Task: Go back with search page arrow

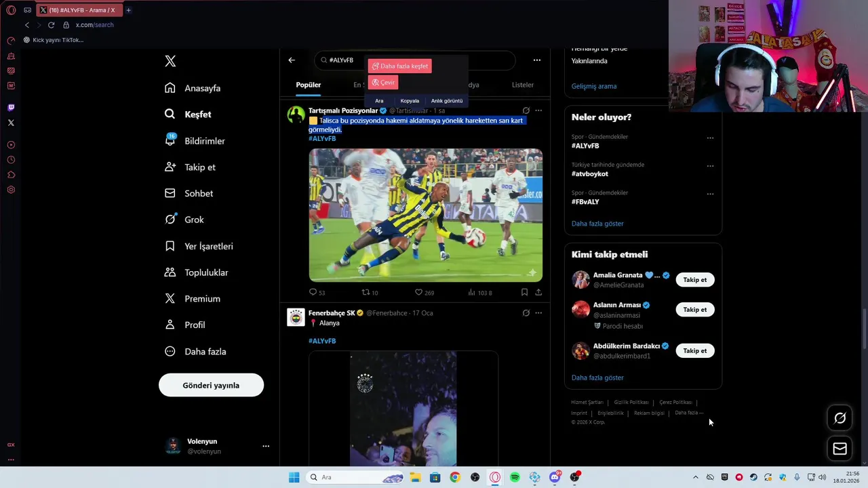Action: click(292, 60)
